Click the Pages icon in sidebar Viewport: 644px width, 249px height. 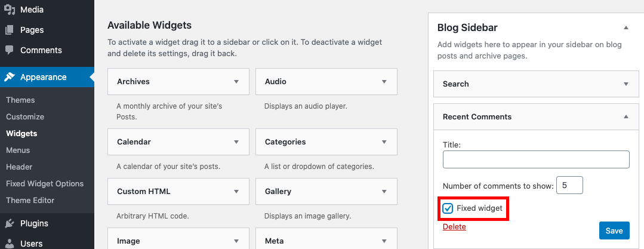pos(10,30)
